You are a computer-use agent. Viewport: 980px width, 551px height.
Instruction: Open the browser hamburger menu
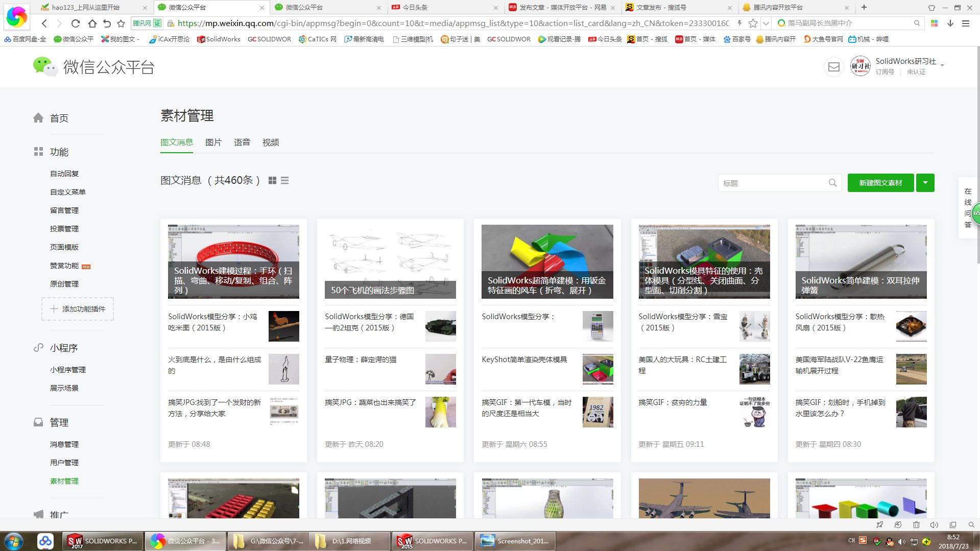pyautogui.click(x=966, y=23)
